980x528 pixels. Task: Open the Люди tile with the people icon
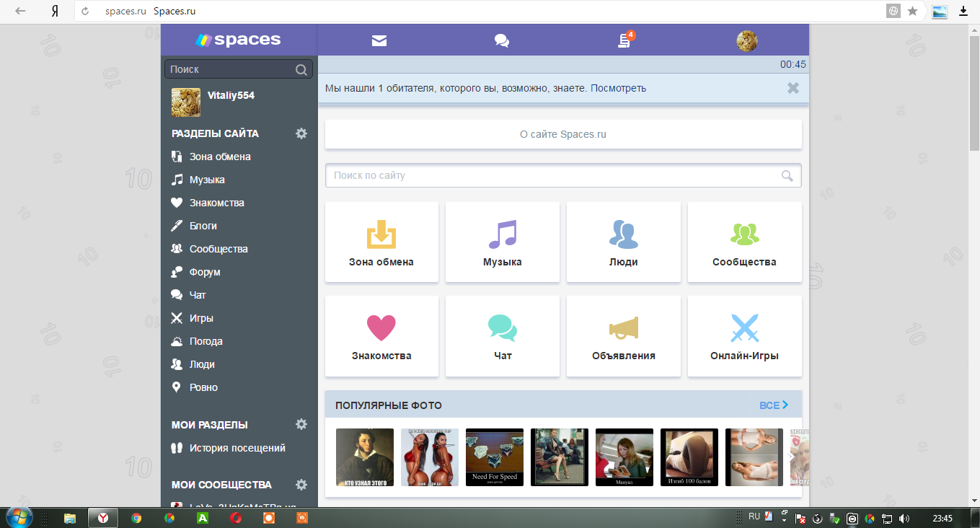coord(624,242)
